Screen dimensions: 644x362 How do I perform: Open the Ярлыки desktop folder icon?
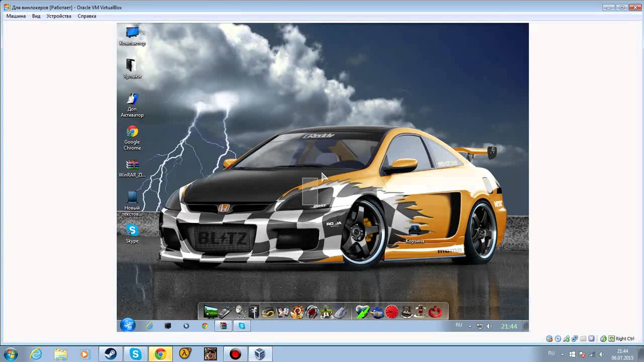point(132,69)
